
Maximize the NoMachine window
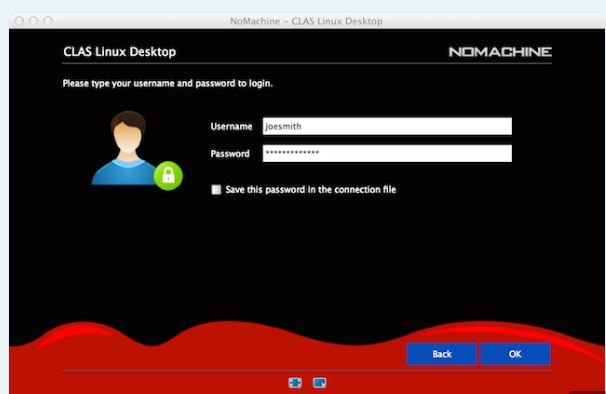click(48, 20)
